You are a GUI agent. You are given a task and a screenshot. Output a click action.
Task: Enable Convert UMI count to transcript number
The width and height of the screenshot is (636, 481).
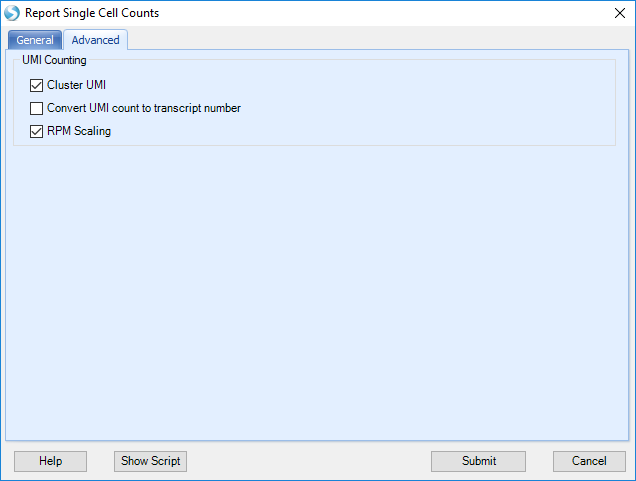[37, 108]
